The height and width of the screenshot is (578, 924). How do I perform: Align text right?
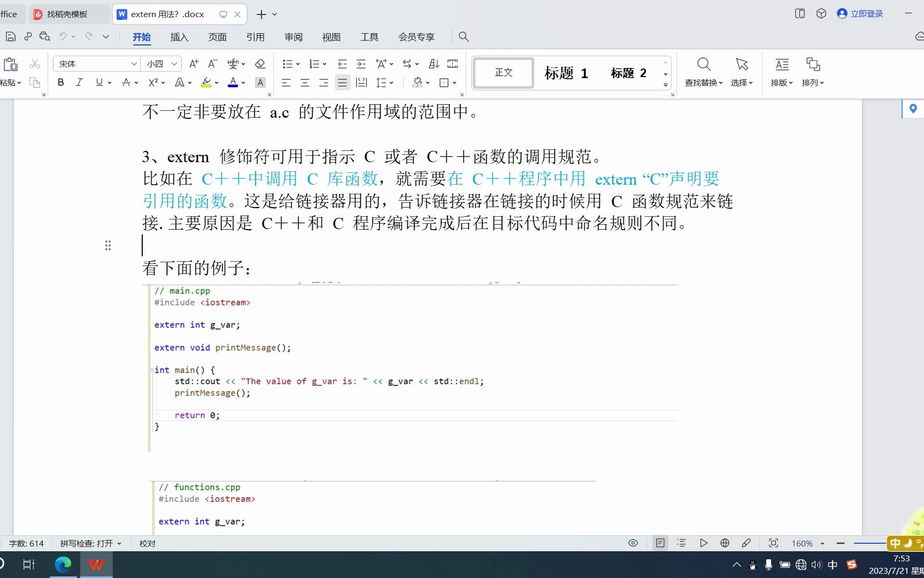[324, 82]
